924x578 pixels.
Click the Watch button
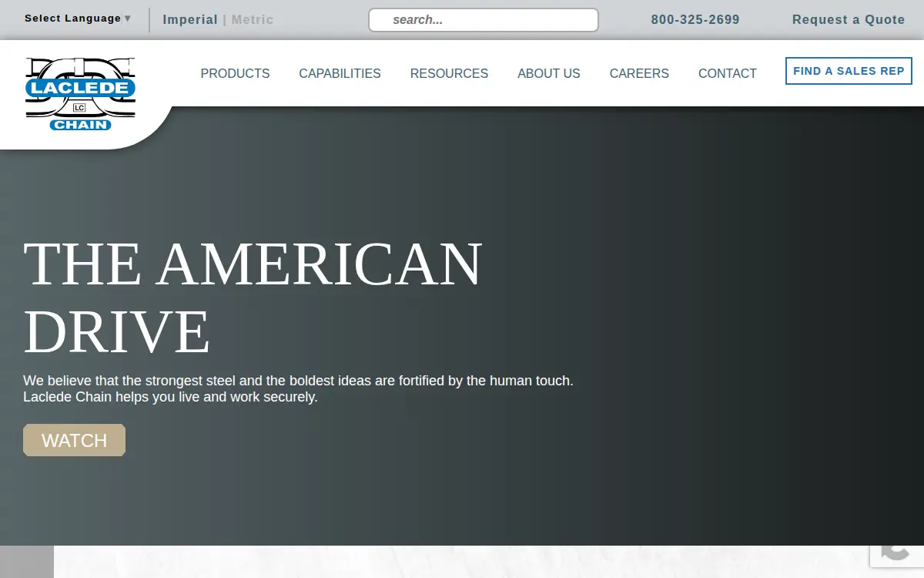click(x=74, y=440)
